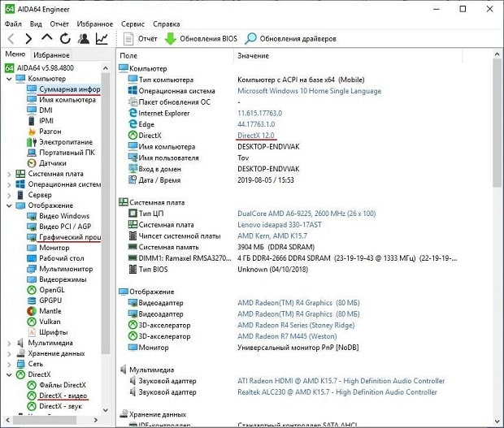This screenshot has width=504, height=428.
Task: Refresh the data with the circular arrow icon
Action: [x=65, y=39]
